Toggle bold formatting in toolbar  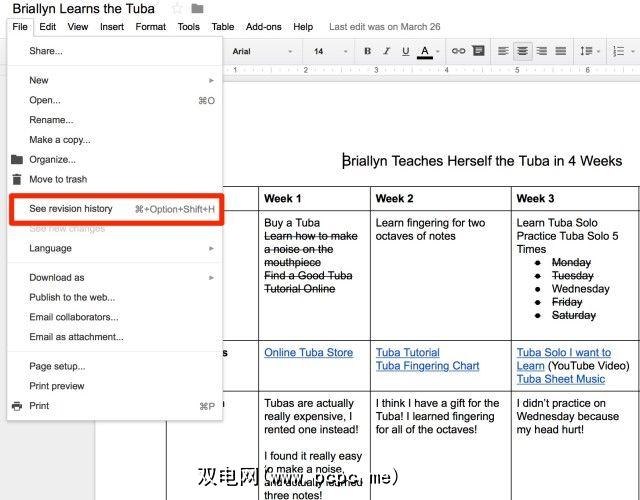[368, 51]
